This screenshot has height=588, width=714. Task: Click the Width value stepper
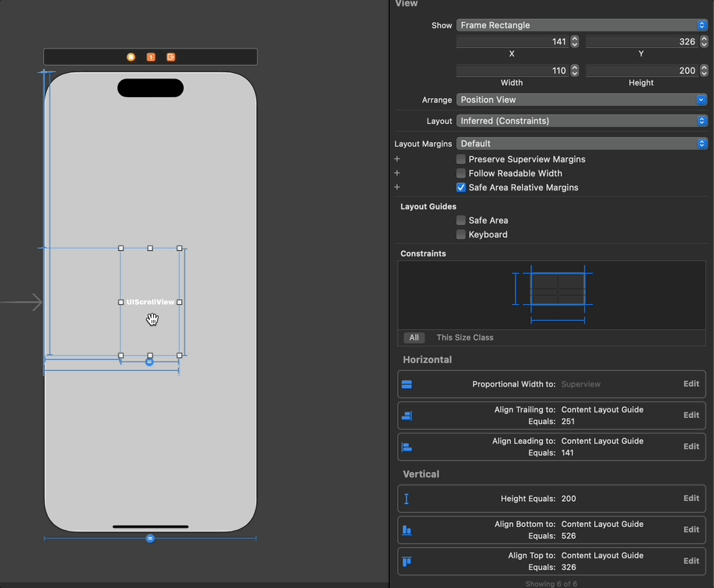pyautogui.click(x=574, y=71)
